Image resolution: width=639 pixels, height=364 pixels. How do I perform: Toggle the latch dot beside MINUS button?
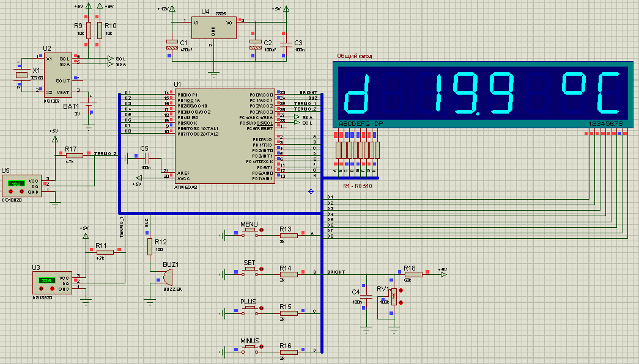click(x=262, y=347)
